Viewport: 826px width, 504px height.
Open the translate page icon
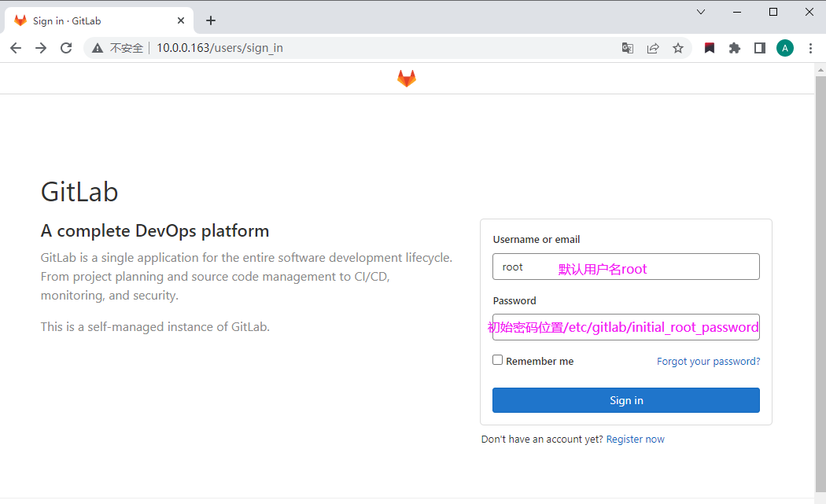[x=627, y=48]
